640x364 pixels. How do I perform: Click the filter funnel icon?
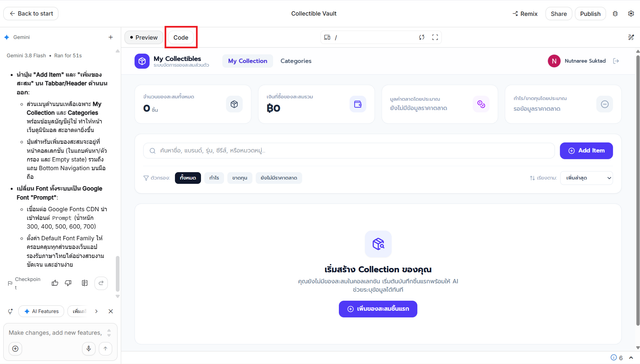click(x=146, y=178)
